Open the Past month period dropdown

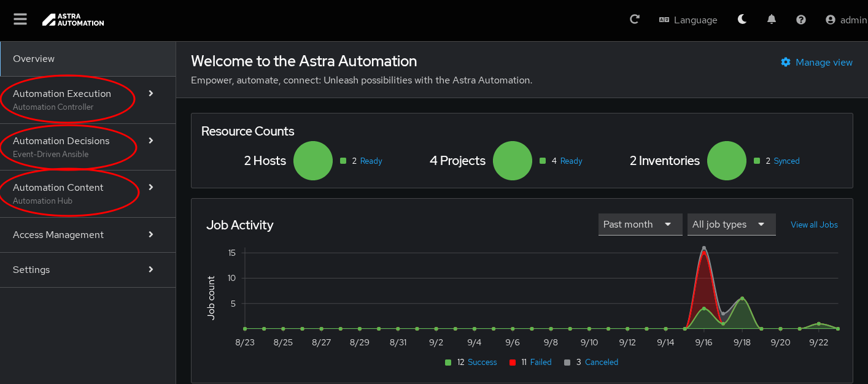[640, 225]
